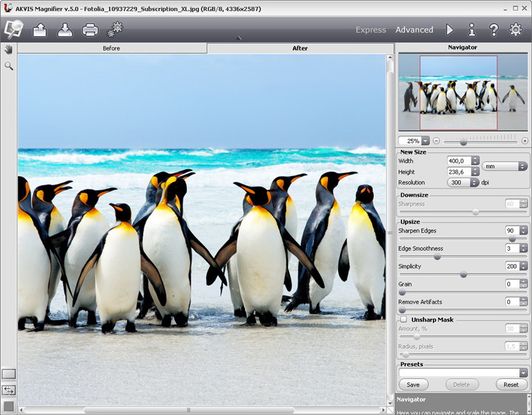Switch to Advanced mode
The width and height of the screenshot is (532, 415).
click(x=414, y=30)
